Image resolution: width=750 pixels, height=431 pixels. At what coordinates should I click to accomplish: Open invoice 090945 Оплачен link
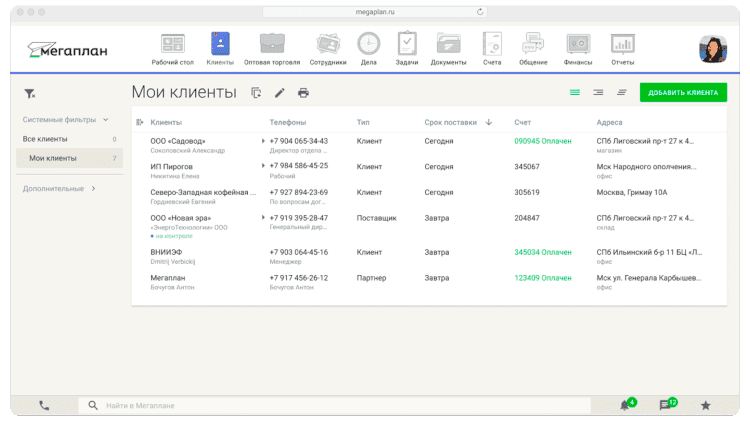[543, 141]
